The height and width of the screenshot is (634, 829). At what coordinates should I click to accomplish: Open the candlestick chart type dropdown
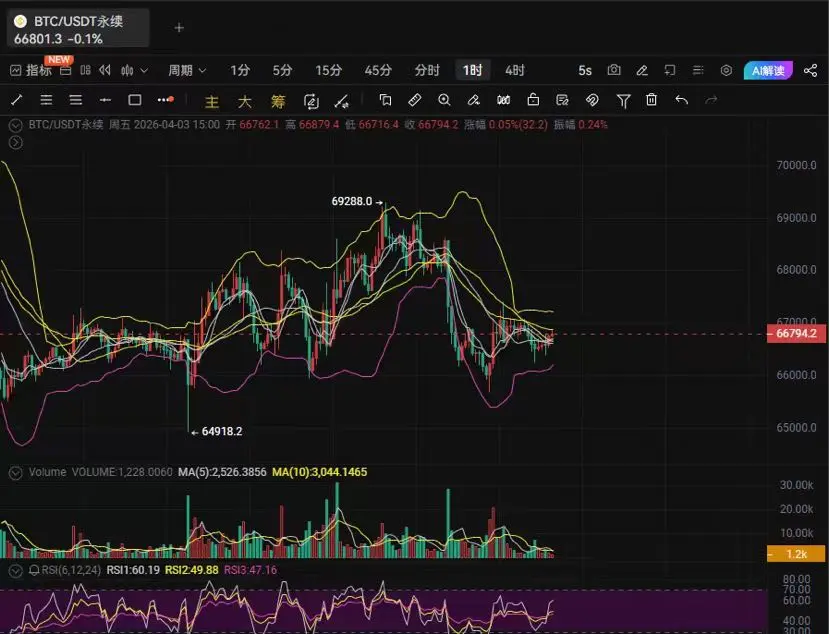134,70
